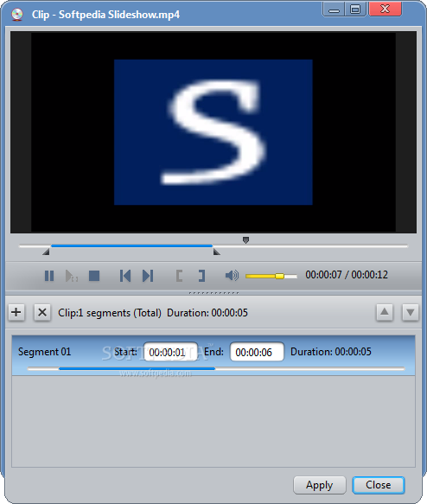Screen dimensions: 427x504
Task: Click the Segment 01 Duration: 00:00:05 text
Action: 330,352
